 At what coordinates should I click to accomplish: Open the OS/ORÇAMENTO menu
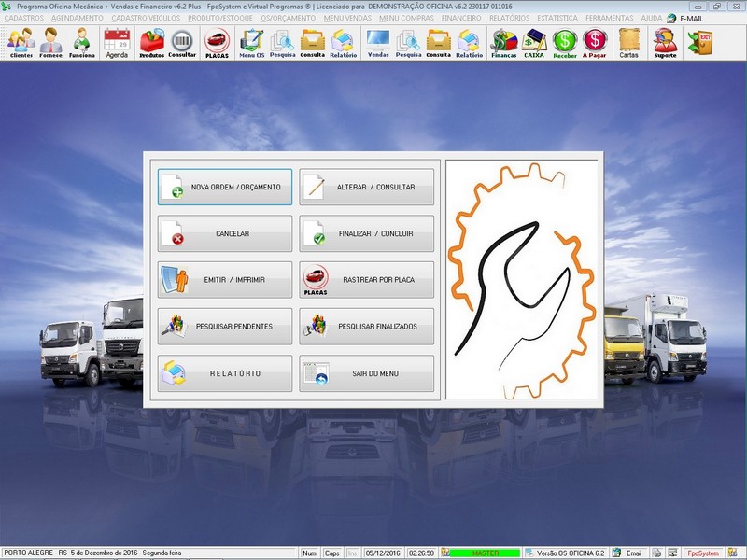289,18
